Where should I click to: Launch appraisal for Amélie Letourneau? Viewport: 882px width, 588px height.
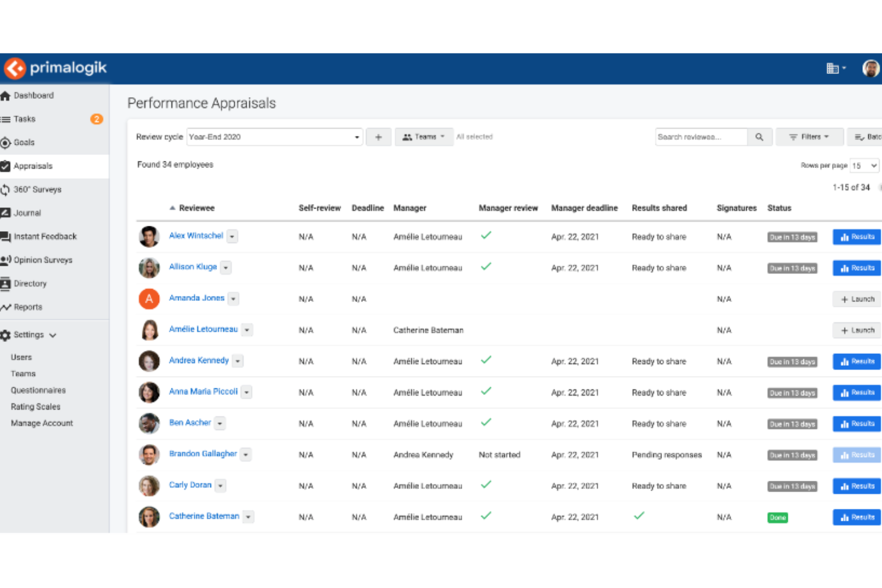857,330
